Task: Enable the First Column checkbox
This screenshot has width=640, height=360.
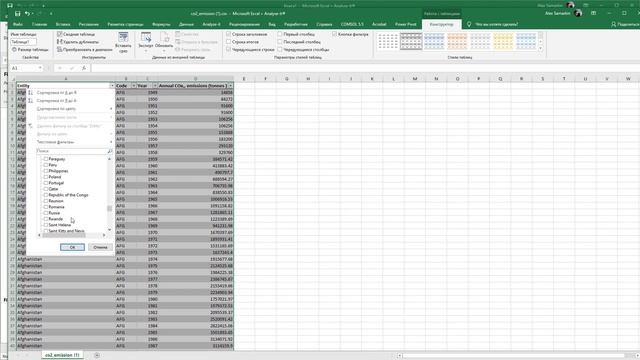Action: coord(280,34)
